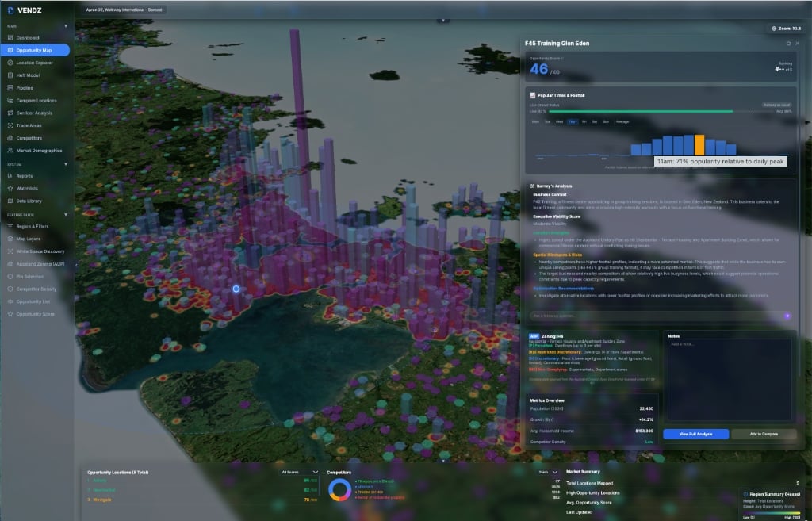The width and height of the screenshot is (812, 521).
Task: Click the orange 11am popularity bar
Action: 699,145
